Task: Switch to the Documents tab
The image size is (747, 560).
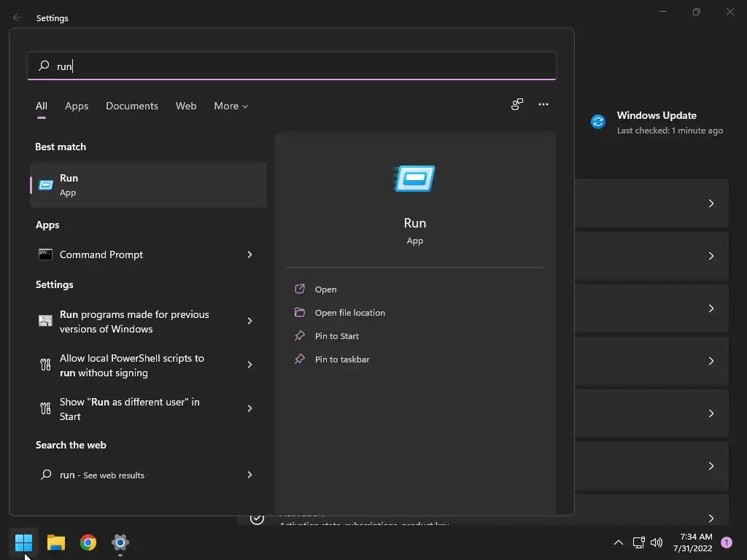Action: coord(132,106)
